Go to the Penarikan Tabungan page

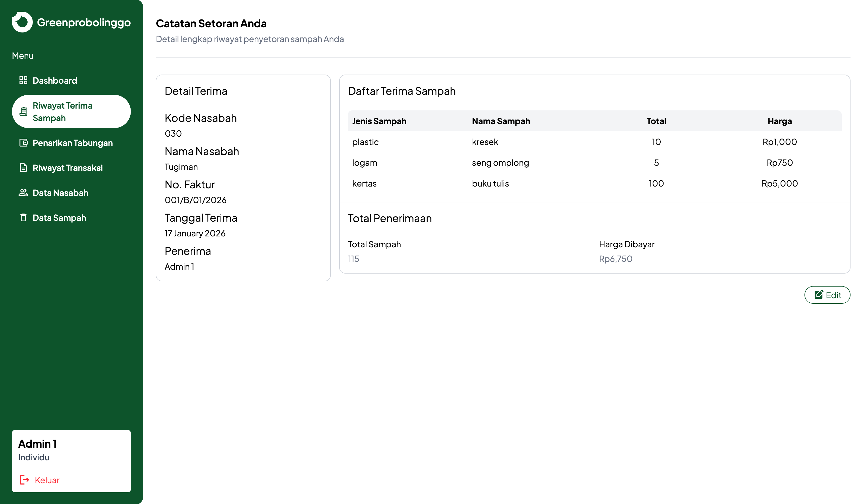tap(73, 143)
